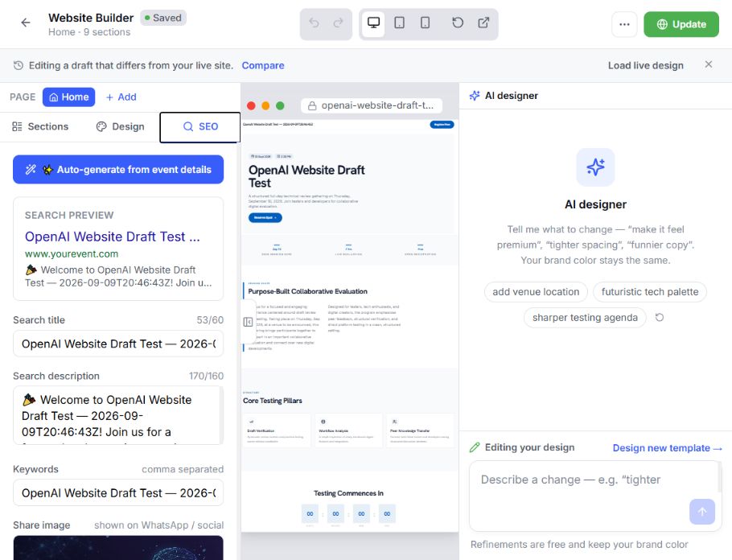Click the green window dot in preview

click(280, 105)
